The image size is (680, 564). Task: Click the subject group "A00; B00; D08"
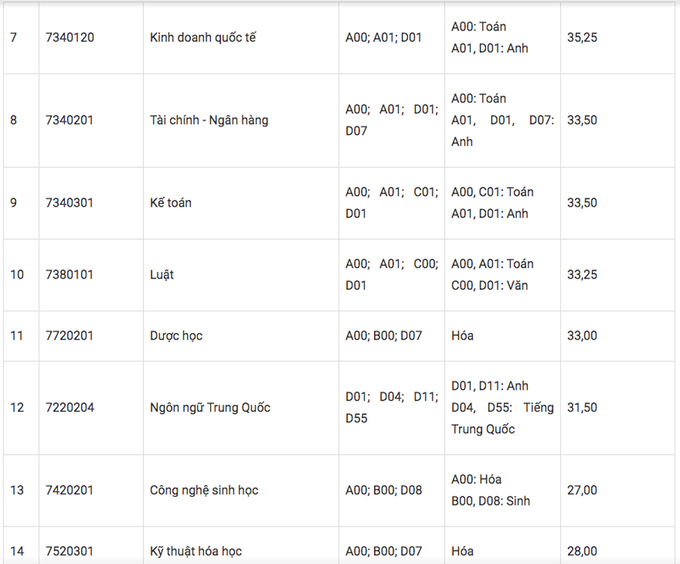point(384,490)
